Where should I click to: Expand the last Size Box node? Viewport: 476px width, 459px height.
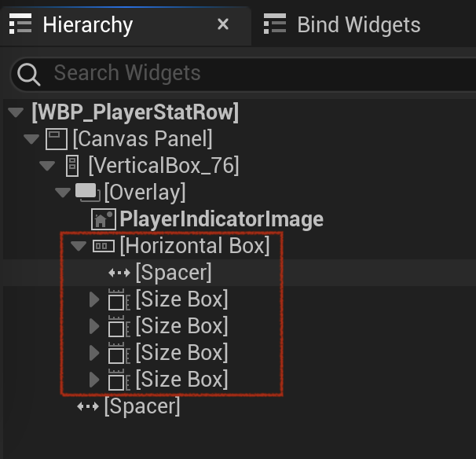[x=94, y=380]
